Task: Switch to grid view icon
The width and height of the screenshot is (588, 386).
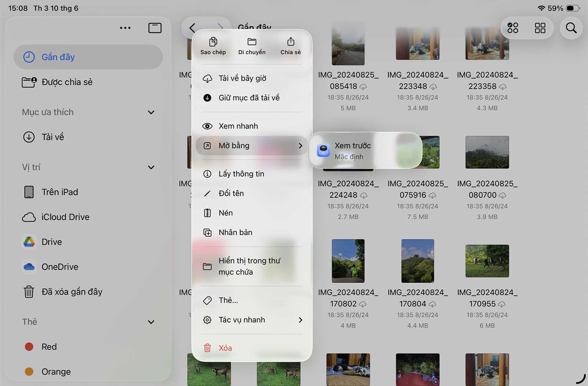Action: coord(540,28)
